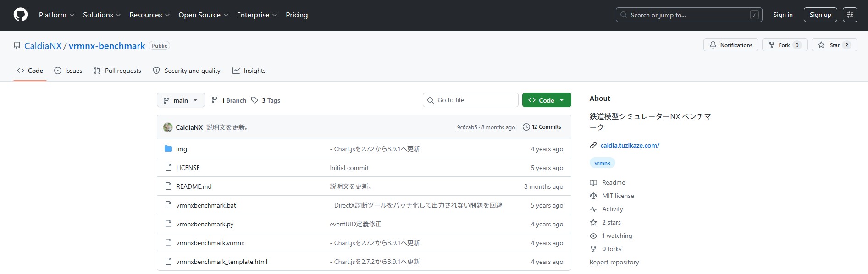The height and width of the screenshot is (274, 868).
Task: Open the Insights tab
Action: (249, 71)
